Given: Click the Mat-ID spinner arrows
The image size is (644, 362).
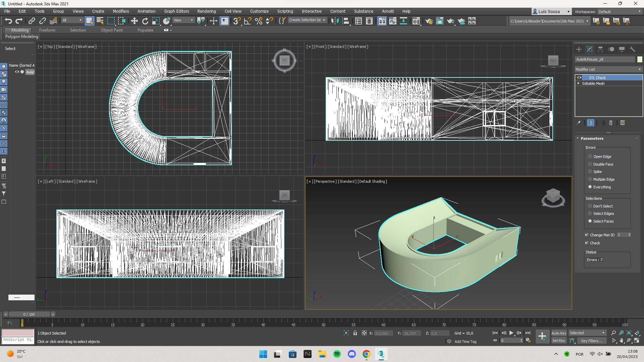Looking at the screenshot, I should (x=630, y=235).
